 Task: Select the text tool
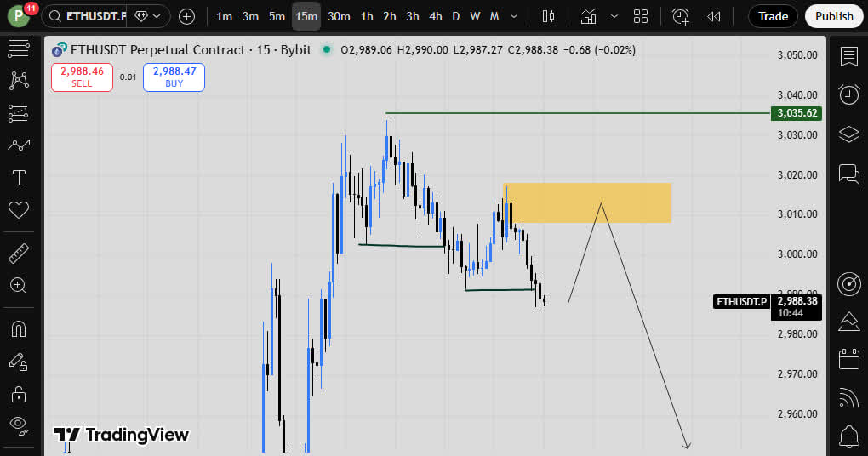click(18, 178)
